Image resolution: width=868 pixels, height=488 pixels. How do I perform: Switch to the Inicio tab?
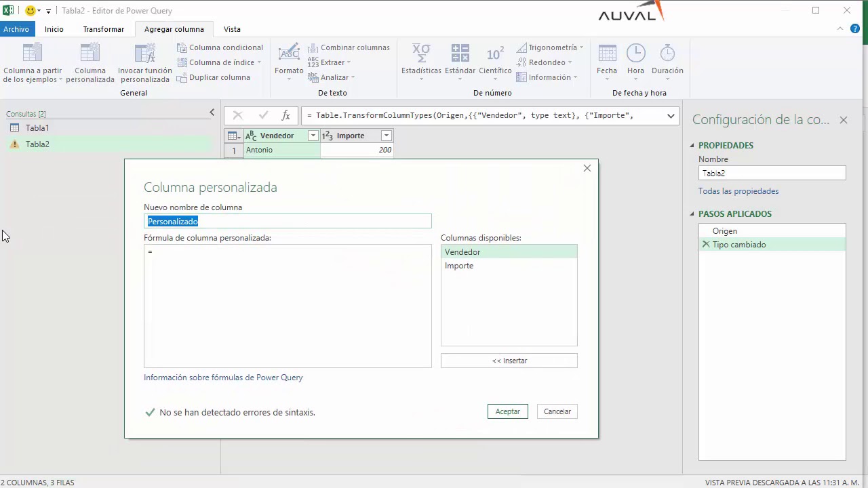tap(54, 29)
